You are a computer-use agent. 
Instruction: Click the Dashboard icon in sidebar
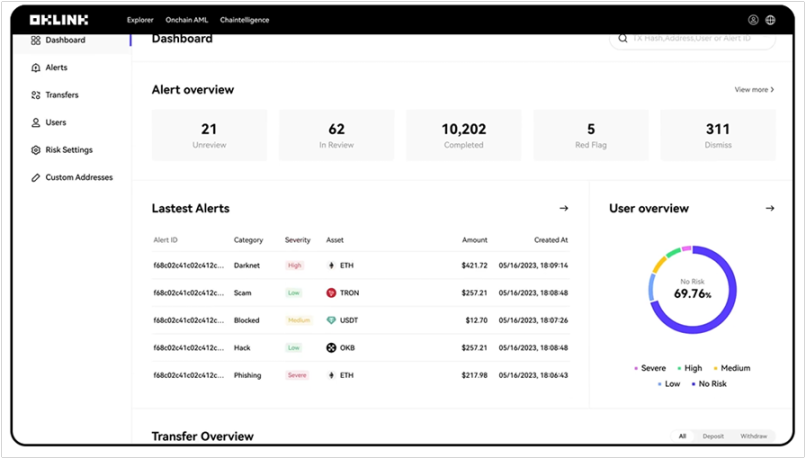tap(35, 40)
